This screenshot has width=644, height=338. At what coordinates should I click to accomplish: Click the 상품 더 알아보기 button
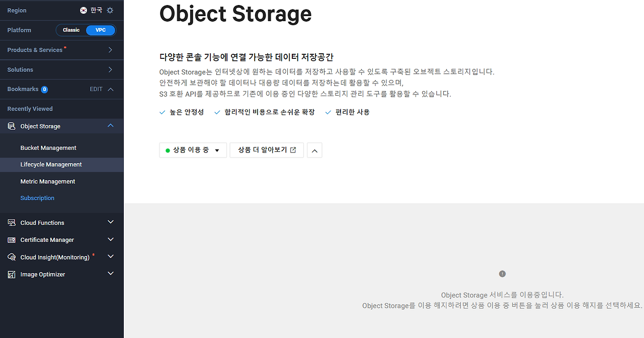267,150
